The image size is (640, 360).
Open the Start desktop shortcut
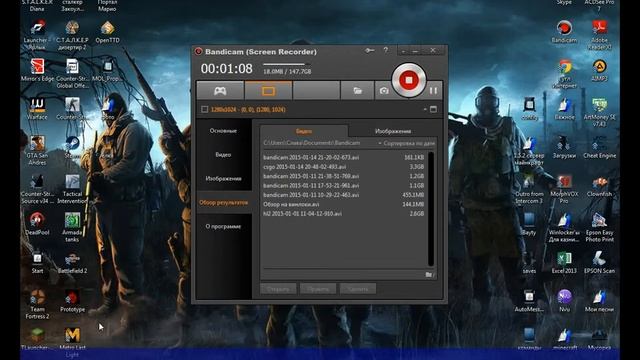pos(37,262)
